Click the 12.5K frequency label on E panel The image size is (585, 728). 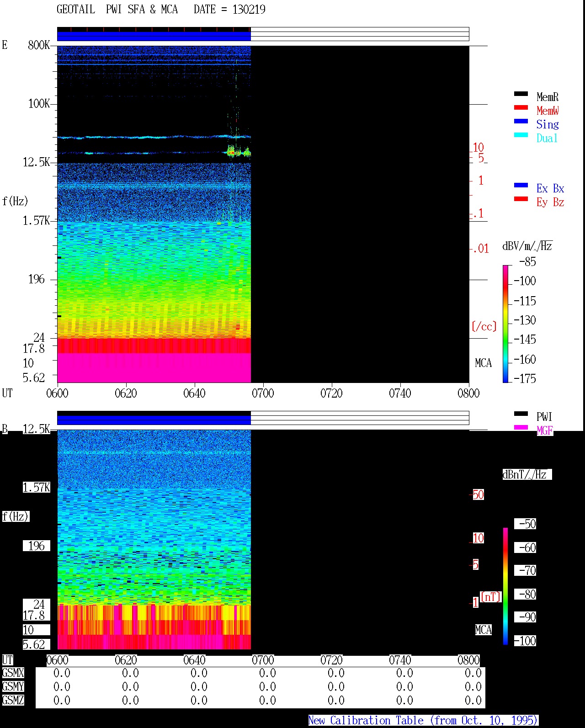click(x=37, y=162)
